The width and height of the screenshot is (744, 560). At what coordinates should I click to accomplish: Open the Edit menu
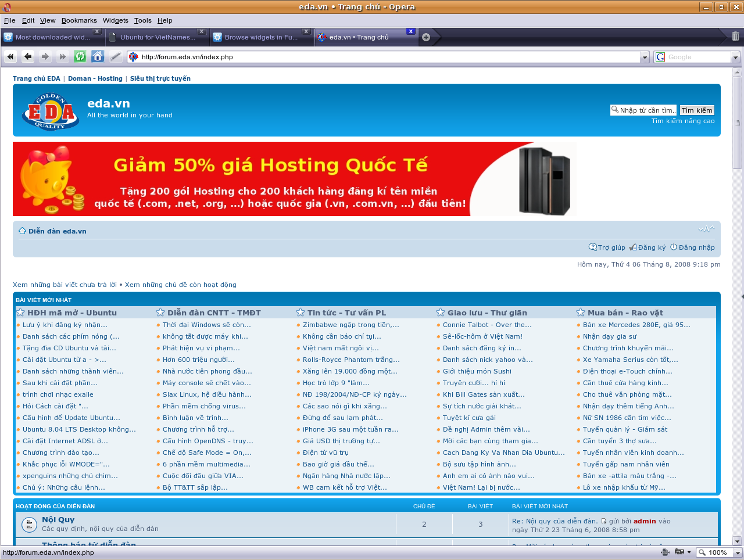pyautogui.click(x=28, y=20)
